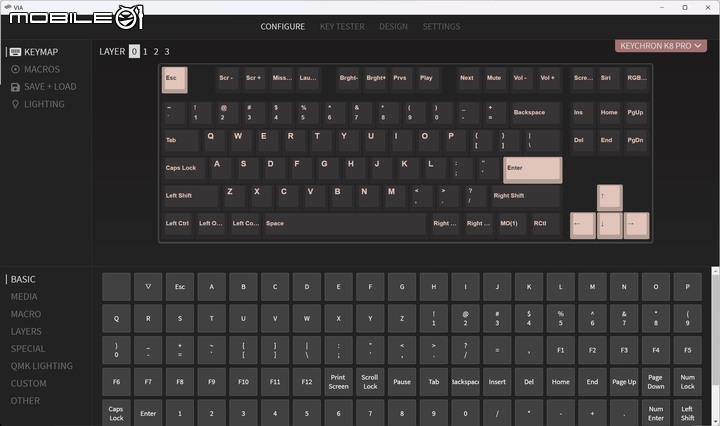Open the Basic keycode category
The width and height of the screenshot is (720, 426).
[x=23, y=280]
